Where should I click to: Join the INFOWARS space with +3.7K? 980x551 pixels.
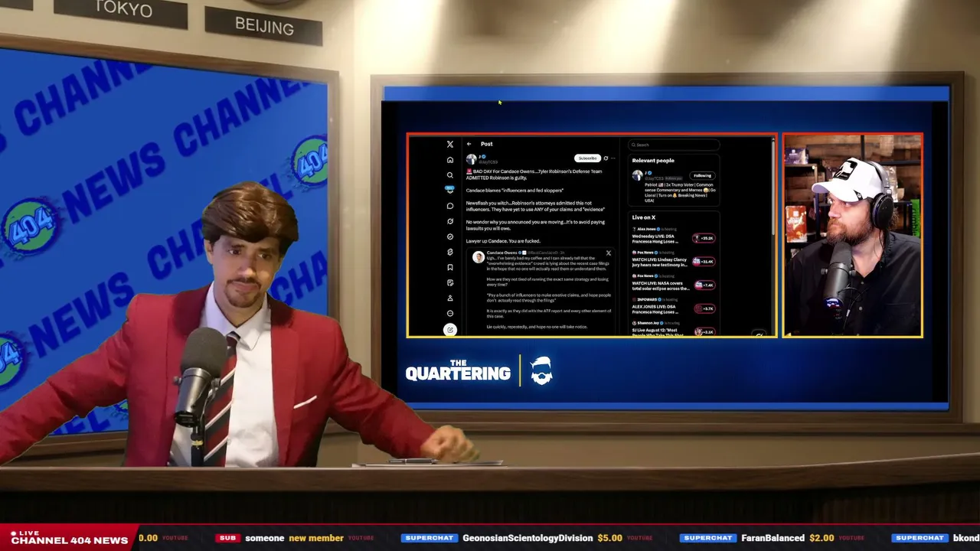pos(704,308)
